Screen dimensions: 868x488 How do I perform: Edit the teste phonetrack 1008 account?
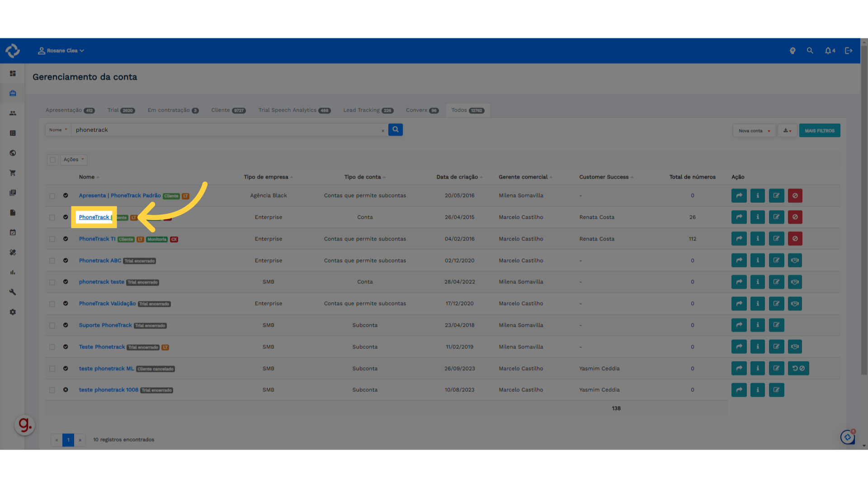776,390
